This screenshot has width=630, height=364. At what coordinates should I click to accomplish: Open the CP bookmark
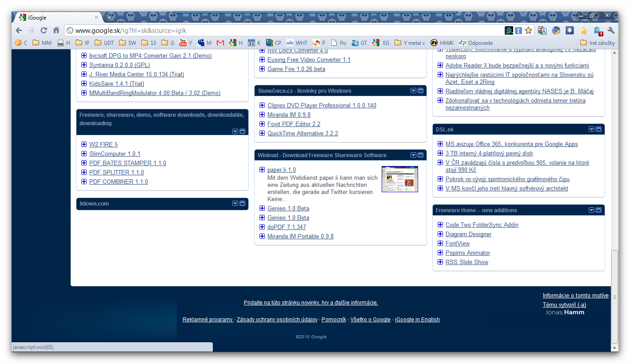click(x=274, y=43)
